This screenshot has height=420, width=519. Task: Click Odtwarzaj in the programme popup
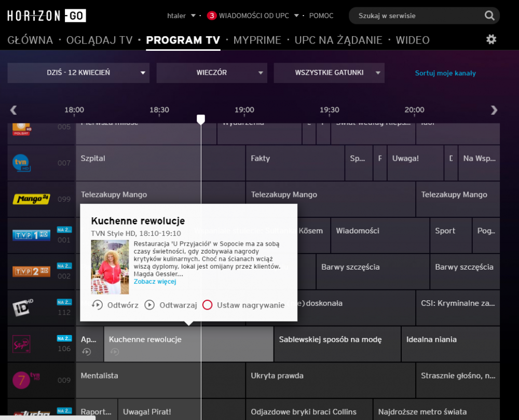click(x=178, y=305)
